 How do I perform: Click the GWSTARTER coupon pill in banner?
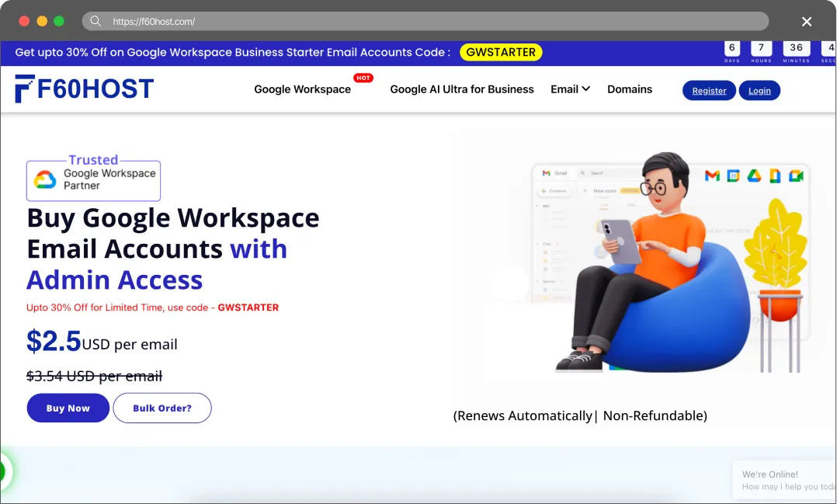tap(501, 52)
